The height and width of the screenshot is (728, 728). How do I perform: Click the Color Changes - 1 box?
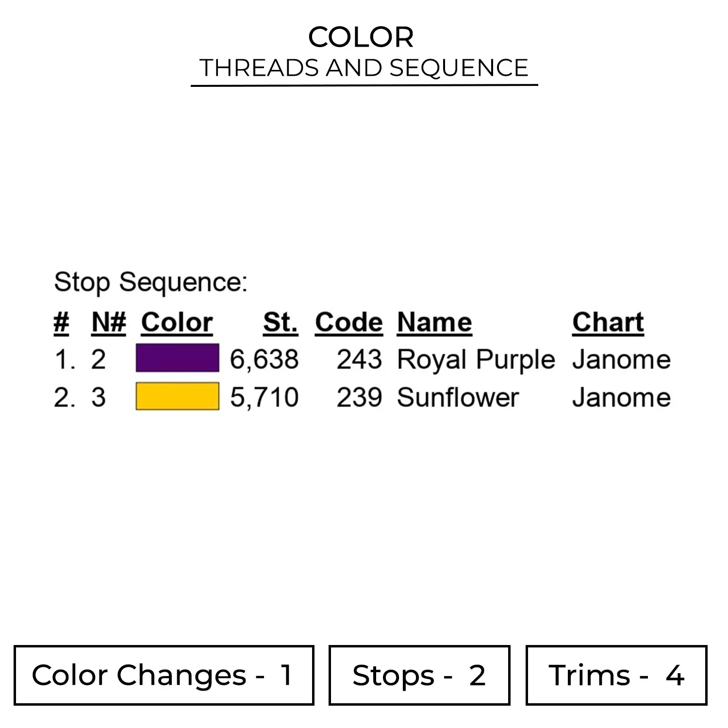tap(164, 675)
